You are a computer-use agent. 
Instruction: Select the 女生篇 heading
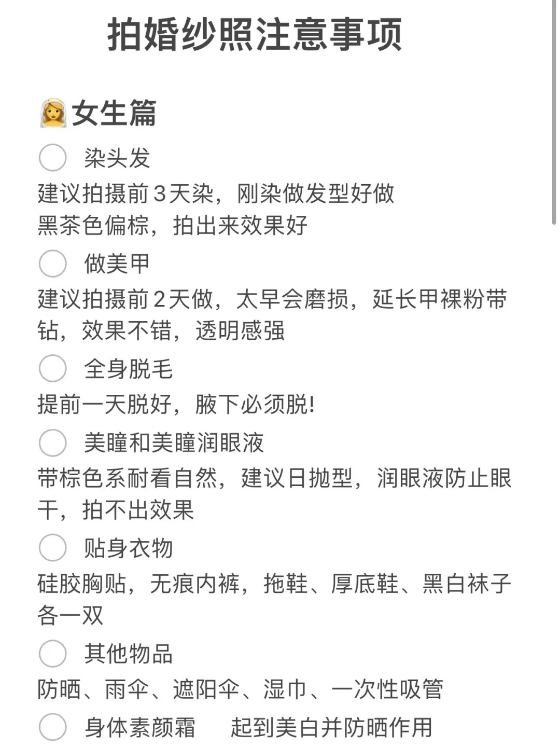pos(114,113)
